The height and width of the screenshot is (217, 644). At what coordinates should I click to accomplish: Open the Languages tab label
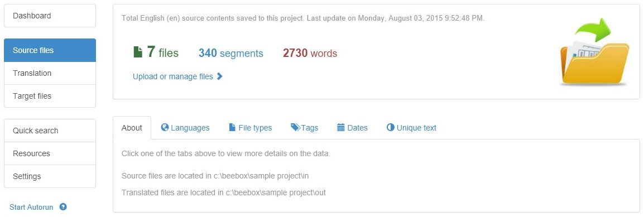tap(190, 128)
